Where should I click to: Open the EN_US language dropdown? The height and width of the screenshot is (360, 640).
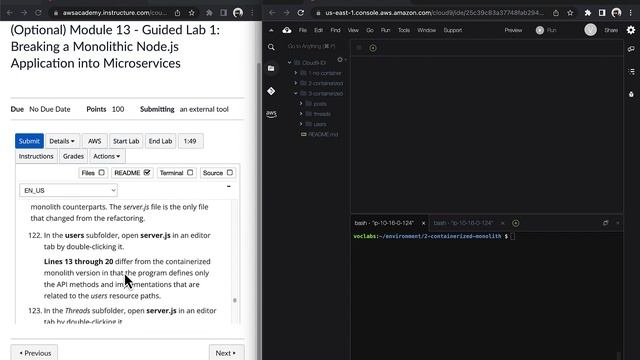pos(69,190)
